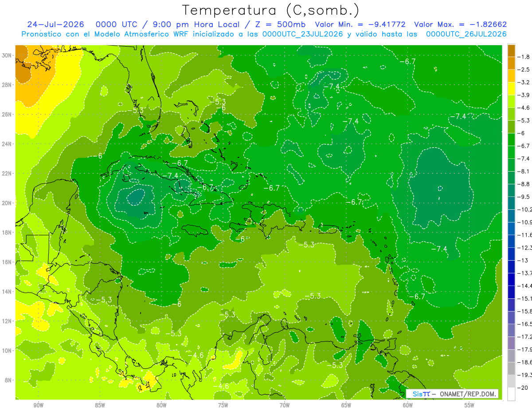Click the 26N latitude axis label
This screenshot has width=532, height=411.
click(8, 114)
